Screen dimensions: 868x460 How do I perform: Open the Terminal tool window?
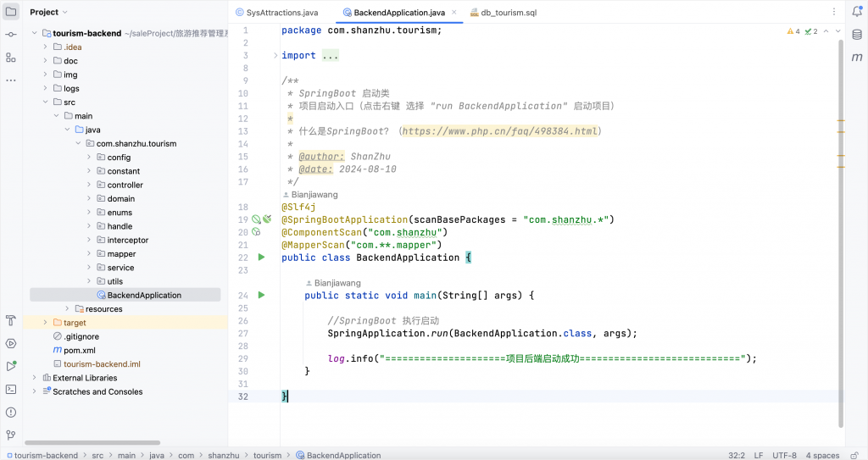tap(10, 390)
